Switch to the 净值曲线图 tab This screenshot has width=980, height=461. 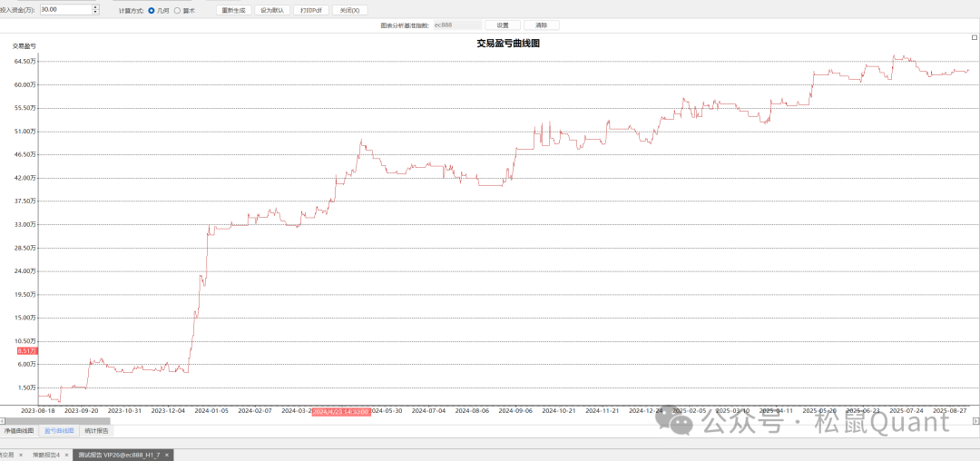(19, 430)
